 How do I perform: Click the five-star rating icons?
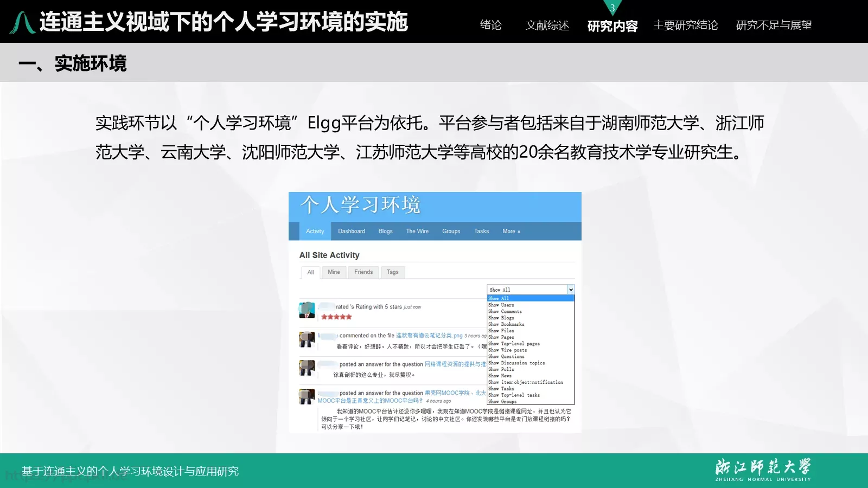pyautogui.click(x=336, y=317)
